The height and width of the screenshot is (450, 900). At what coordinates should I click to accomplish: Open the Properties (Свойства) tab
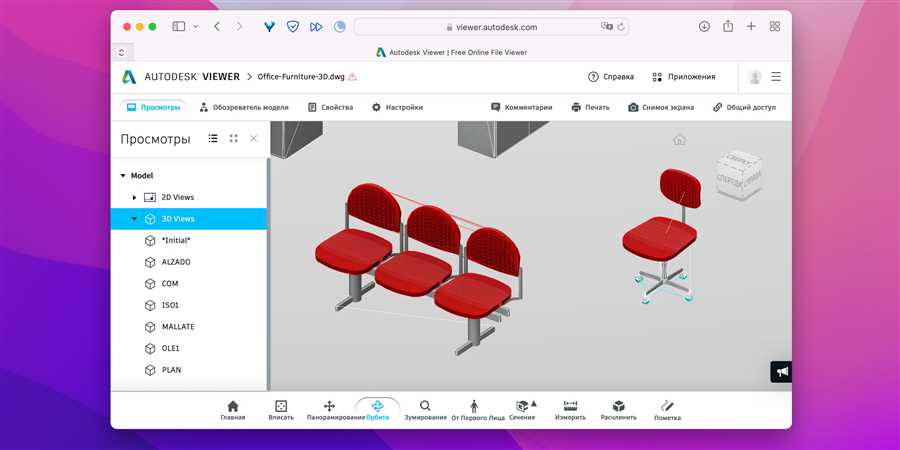tap(330, 107)
